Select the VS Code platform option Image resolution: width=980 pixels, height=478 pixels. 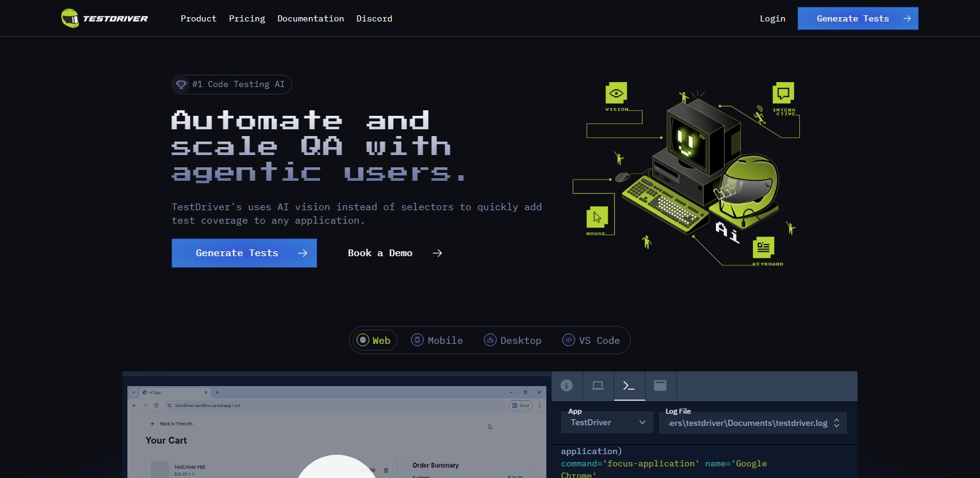(x=591, y=340)
